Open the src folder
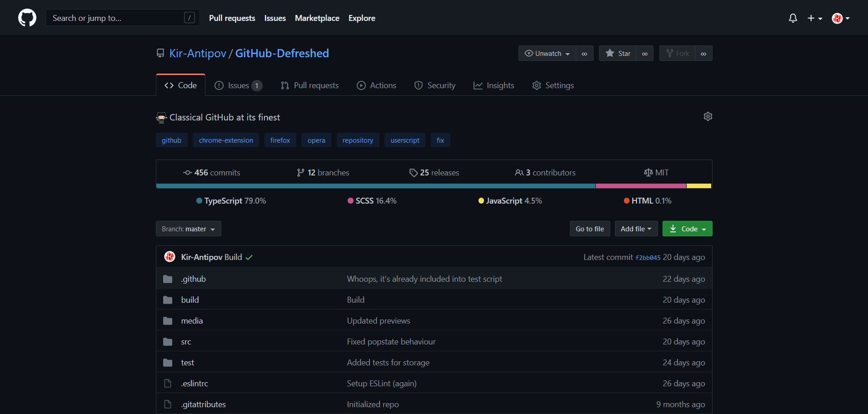The image size is (868, 414). pyautogui.click(x=186, y=342)
